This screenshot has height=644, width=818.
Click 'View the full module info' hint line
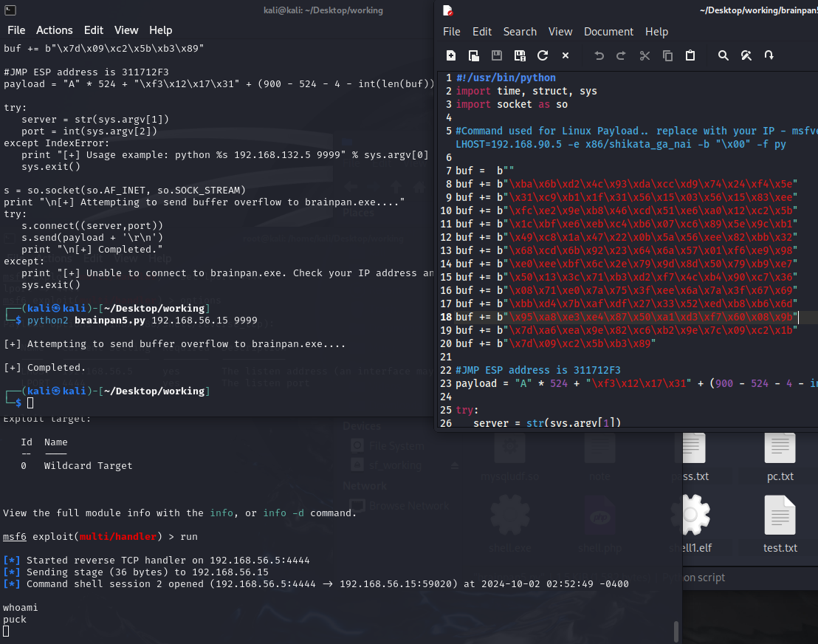click(x=179, y=513)
